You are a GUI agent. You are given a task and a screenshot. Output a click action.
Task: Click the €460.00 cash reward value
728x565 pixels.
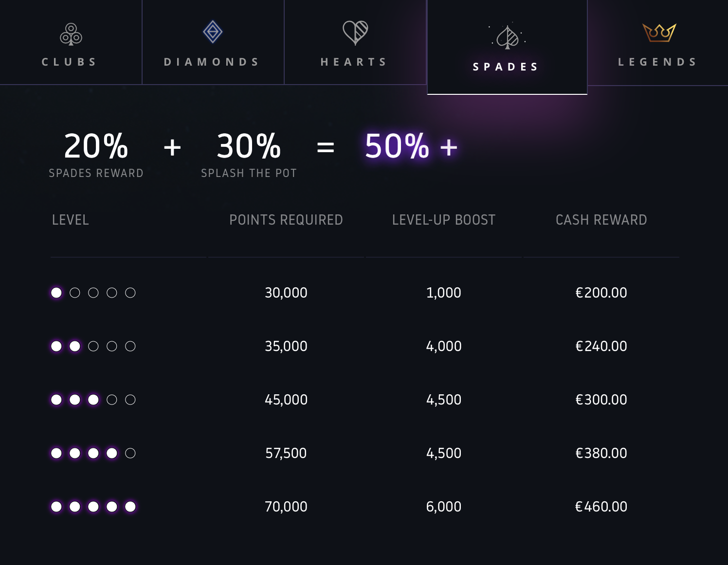click(601, 506)
